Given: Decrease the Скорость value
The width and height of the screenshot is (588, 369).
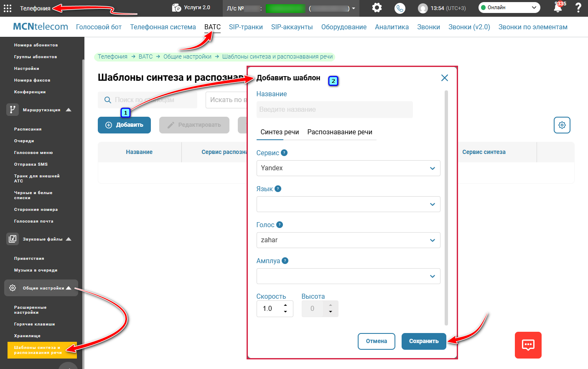Looking at the screenshot, I should point(285,312).
